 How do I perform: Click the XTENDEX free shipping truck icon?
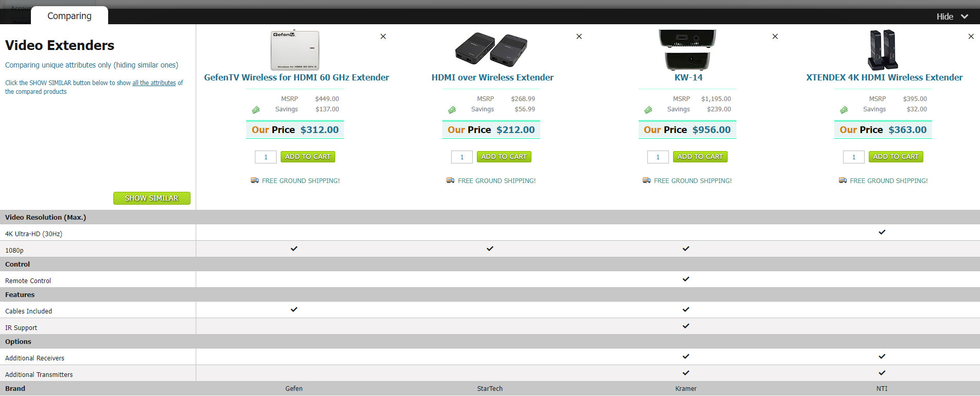click(843, 180)
